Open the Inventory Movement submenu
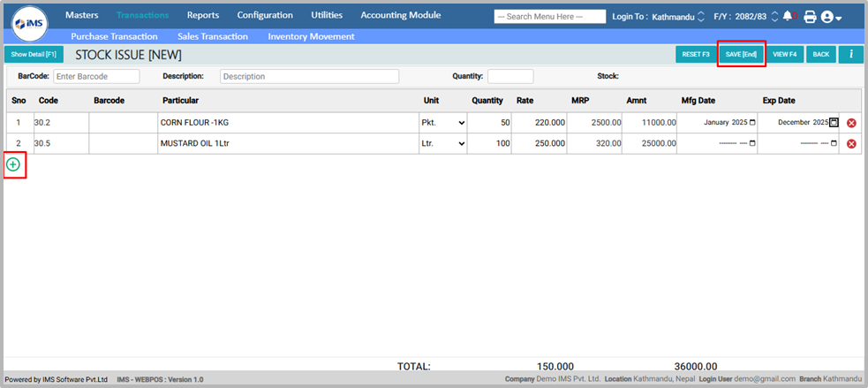The image size is (868, 388). [311, 36]
